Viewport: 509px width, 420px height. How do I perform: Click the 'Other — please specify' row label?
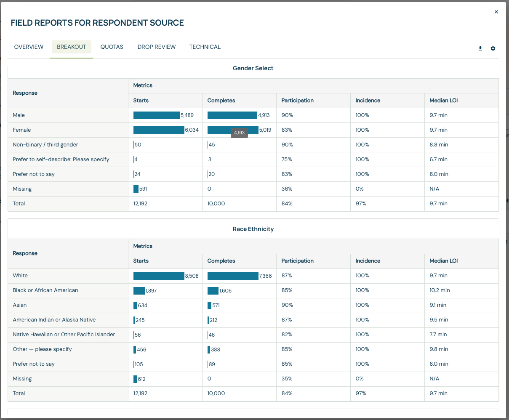(42, 349)
